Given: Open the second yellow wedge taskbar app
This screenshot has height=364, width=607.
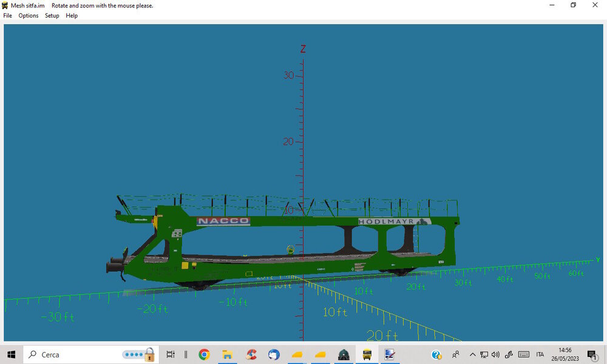Looking at the screenshot, I should tap(320, 354).
